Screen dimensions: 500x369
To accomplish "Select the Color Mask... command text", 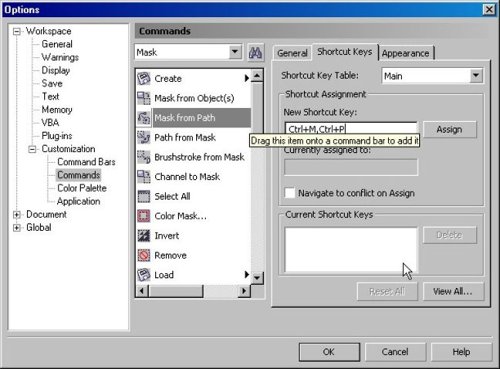I will [x=180, y=216].
